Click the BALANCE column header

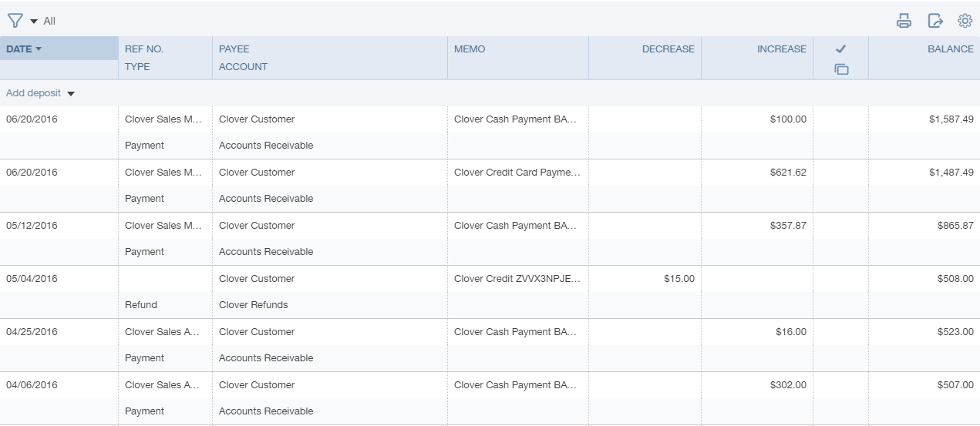[x=950, y=49]
